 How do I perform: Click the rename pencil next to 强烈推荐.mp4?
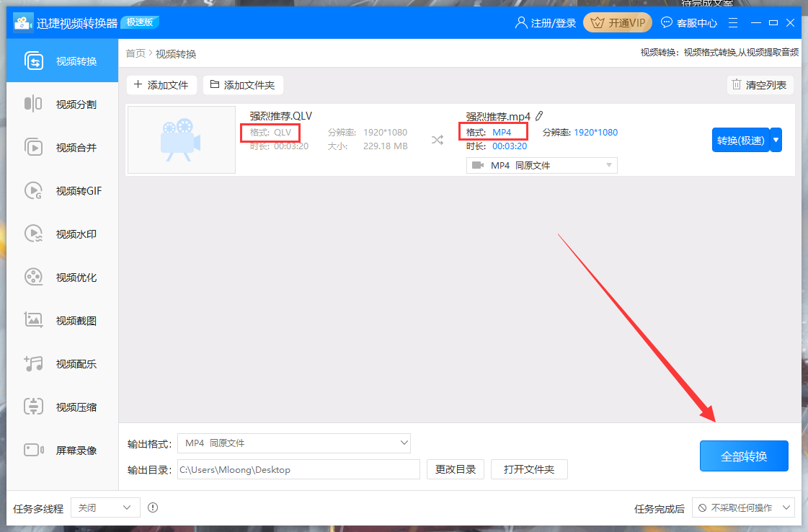tap(539, 115)
